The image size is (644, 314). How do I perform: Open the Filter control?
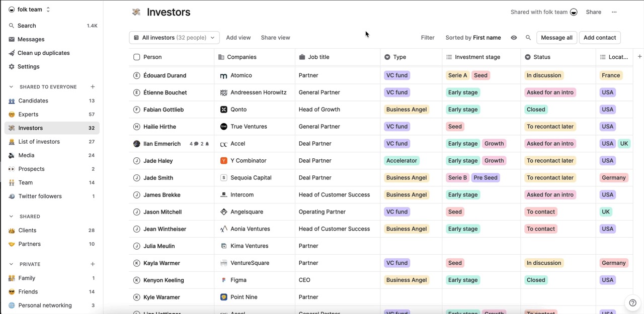pyautogui.click(x=428, y=38)
